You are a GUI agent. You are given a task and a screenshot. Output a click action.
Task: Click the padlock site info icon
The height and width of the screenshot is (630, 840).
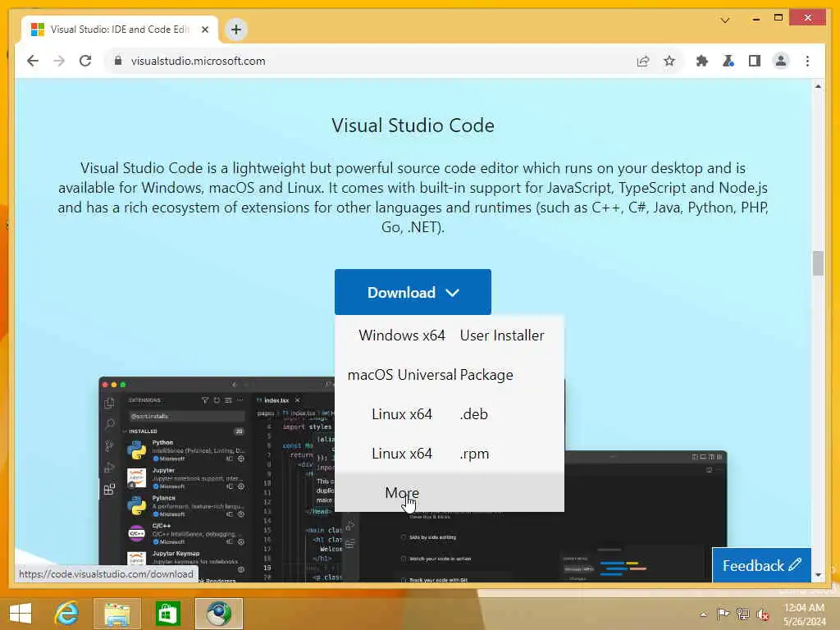coord(118,61)
